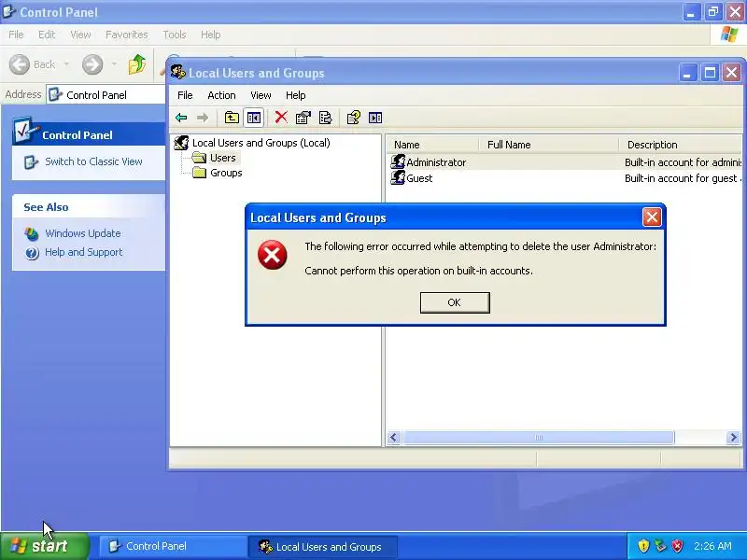Click the Administrator user icon
This screenshot has width=747, height=560.
[x=398, y=161]
